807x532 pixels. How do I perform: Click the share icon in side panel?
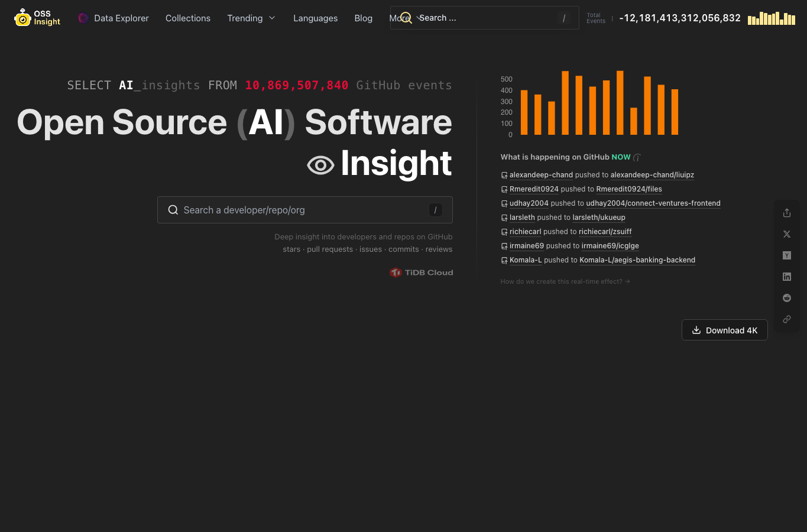click(787, 213)
